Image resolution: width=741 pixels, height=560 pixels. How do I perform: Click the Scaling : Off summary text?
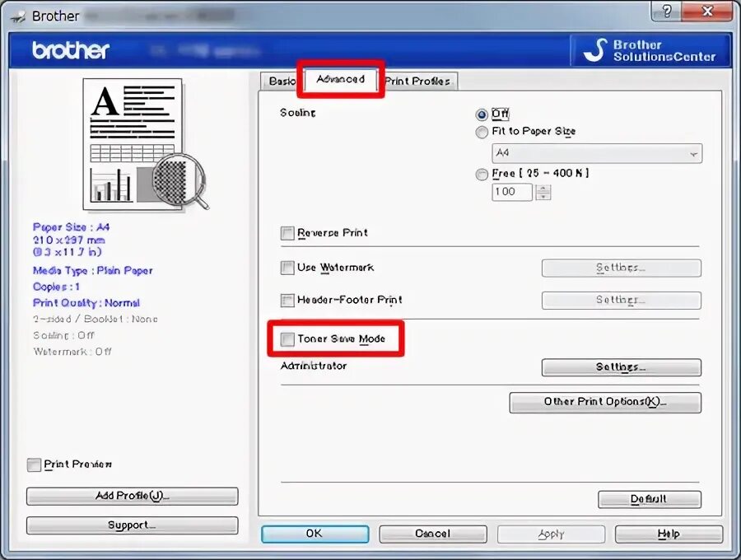[x=63, y=335]
